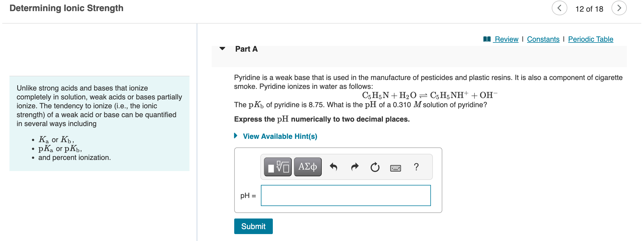
Task: Go to the previous problem arrow
Action: pos(559,8)
